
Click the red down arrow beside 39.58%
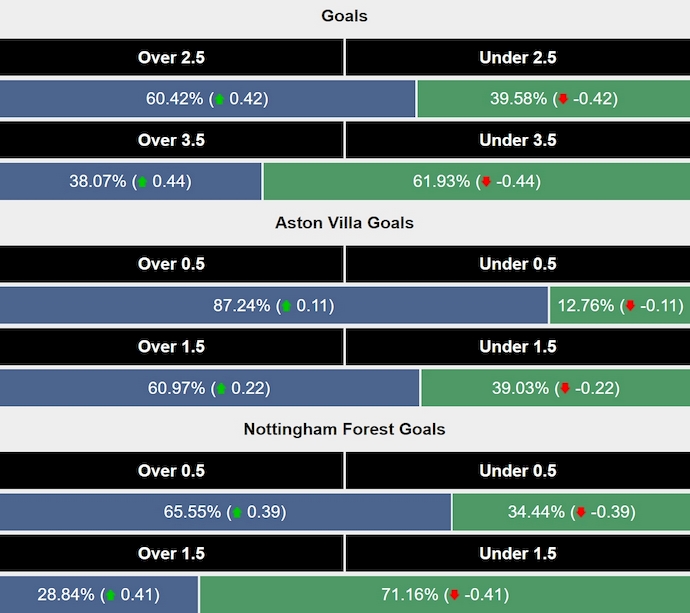(563, 99)
